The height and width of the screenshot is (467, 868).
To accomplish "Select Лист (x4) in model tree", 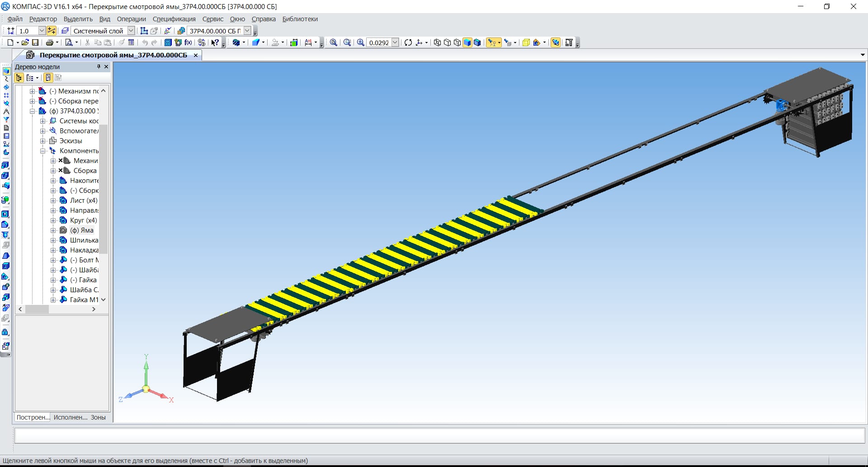I will (84, 201).
